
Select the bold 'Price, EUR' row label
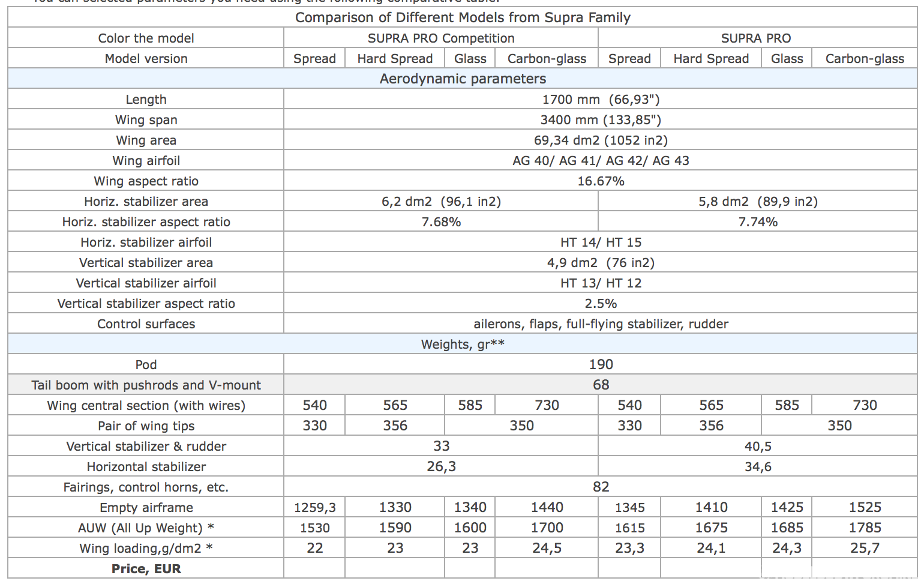click(x=146, y=568)
